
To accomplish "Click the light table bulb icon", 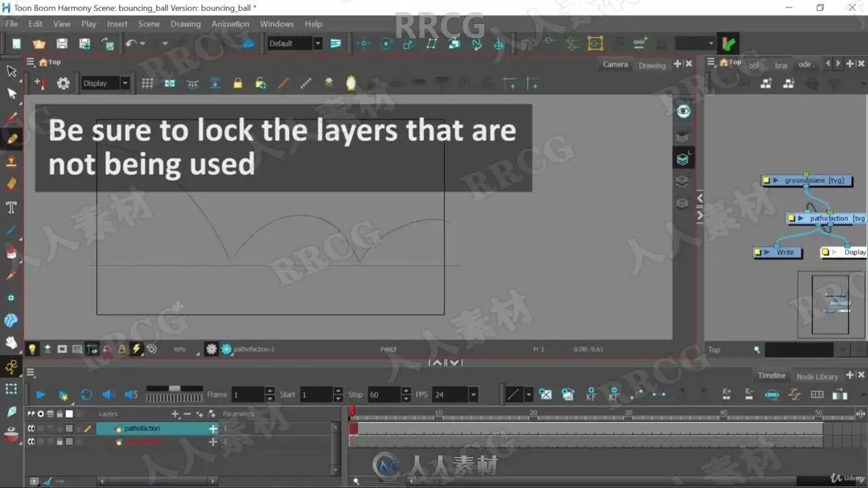I will pos(31,349).
